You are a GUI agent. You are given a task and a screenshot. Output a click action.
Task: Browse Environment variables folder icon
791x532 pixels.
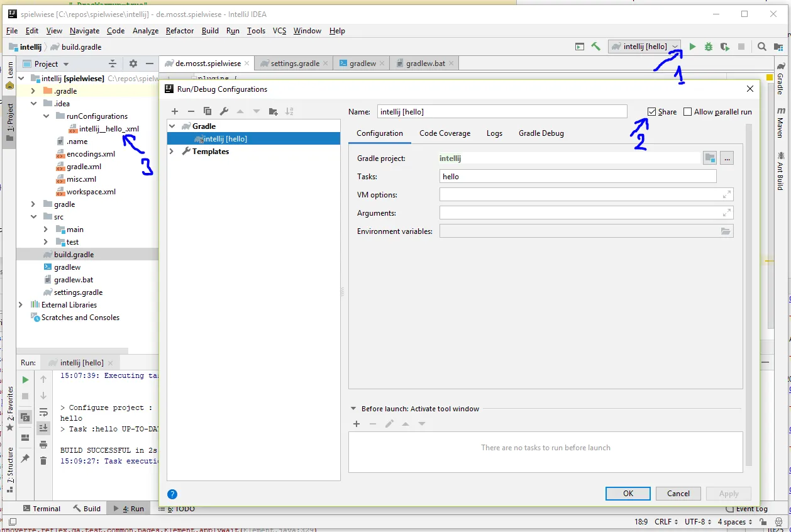(x=726, y=231)
